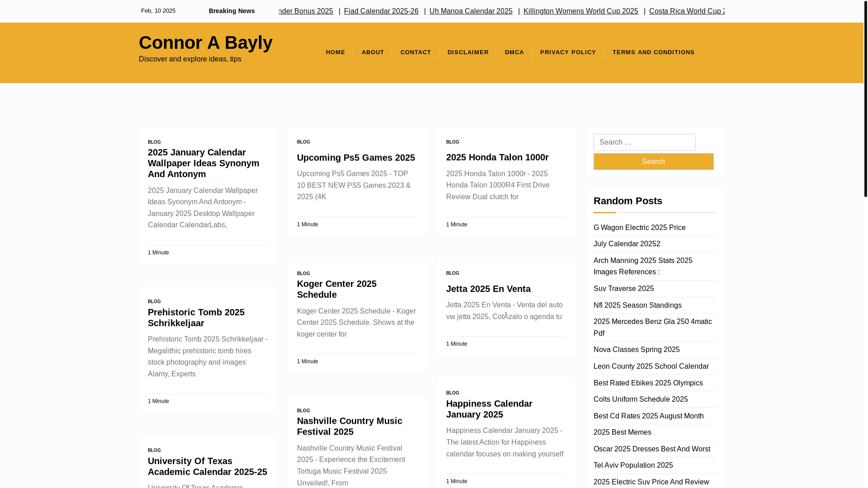The image size is (868, 488).
Task: Click the Connor A Bayly site title
Action: point(205,42)
